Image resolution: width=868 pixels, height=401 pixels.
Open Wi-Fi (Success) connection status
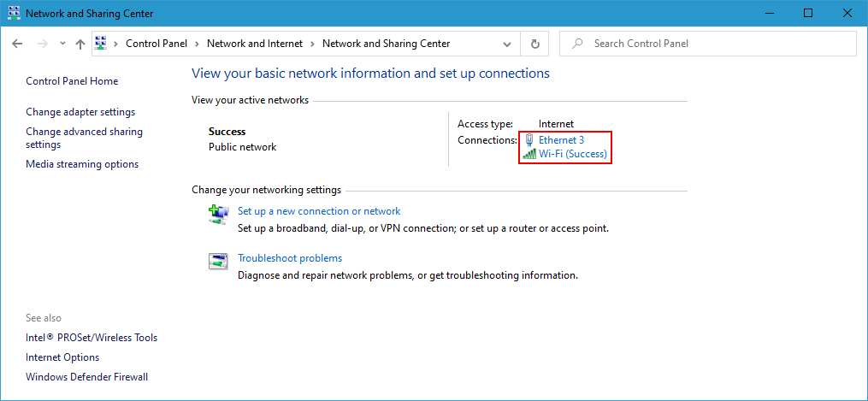coord(572,154)
